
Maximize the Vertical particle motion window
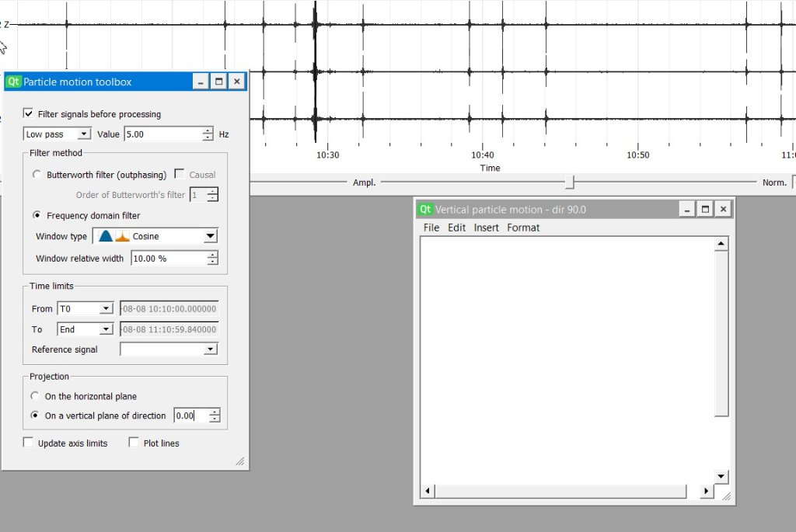tap(705, 209)
